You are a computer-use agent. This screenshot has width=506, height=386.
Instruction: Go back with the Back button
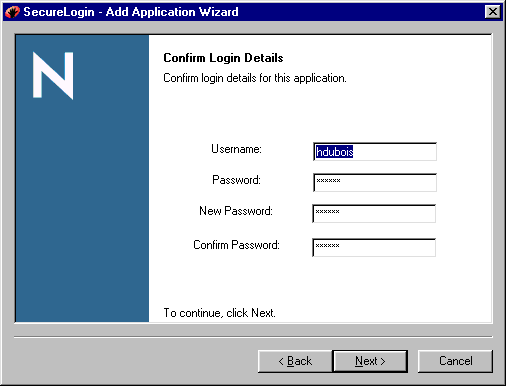tap(295, 361)
